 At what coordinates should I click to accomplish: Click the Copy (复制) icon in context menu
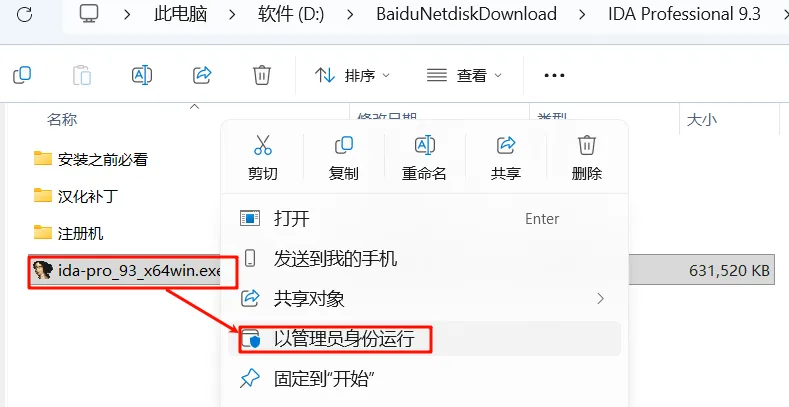pyautogui.click(x=344, y=145)
